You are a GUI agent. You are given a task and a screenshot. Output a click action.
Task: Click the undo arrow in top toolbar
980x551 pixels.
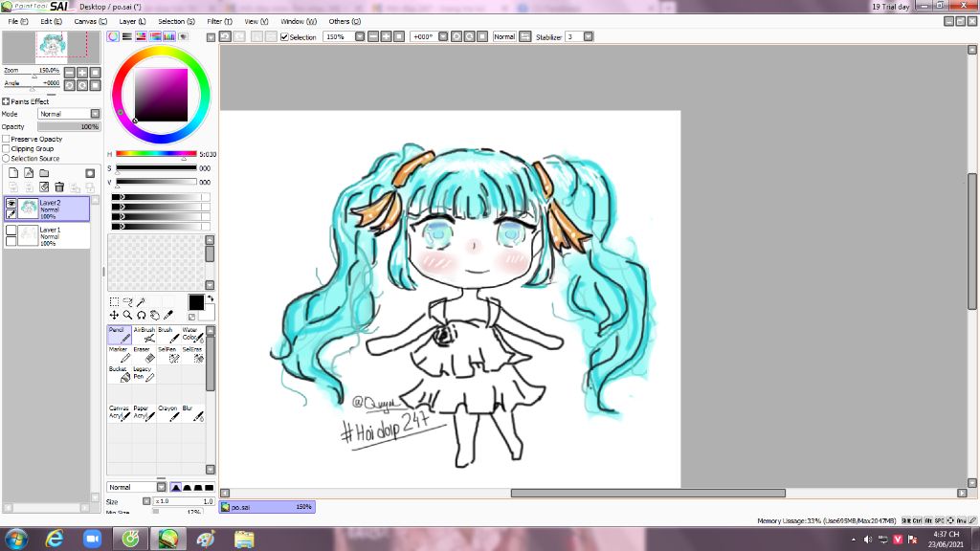pos(225,37)
